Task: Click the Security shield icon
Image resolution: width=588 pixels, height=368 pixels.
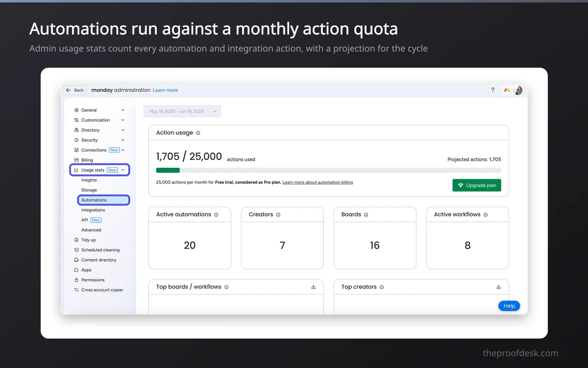Action: pyautogui.click(x=76, y=140)
